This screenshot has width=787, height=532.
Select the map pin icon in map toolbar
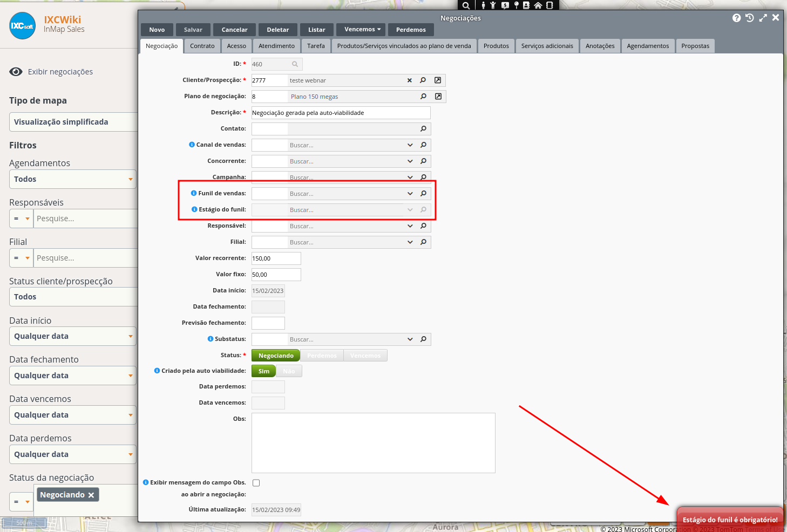516,5
